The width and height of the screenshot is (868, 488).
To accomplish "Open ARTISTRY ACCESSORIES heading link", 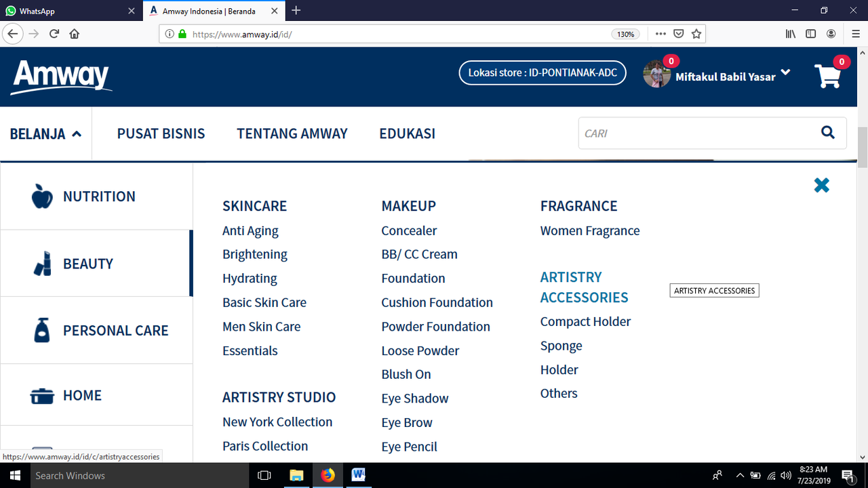I will [x=584, y=287].
